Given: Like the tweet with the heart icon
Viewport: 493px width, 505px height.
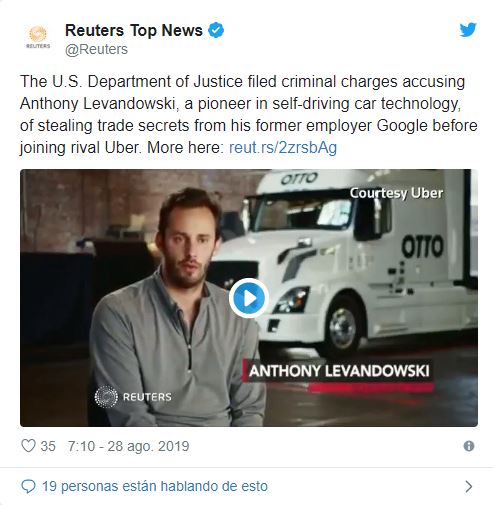Looking at the screenshot, I should click(x=28, y=446).
